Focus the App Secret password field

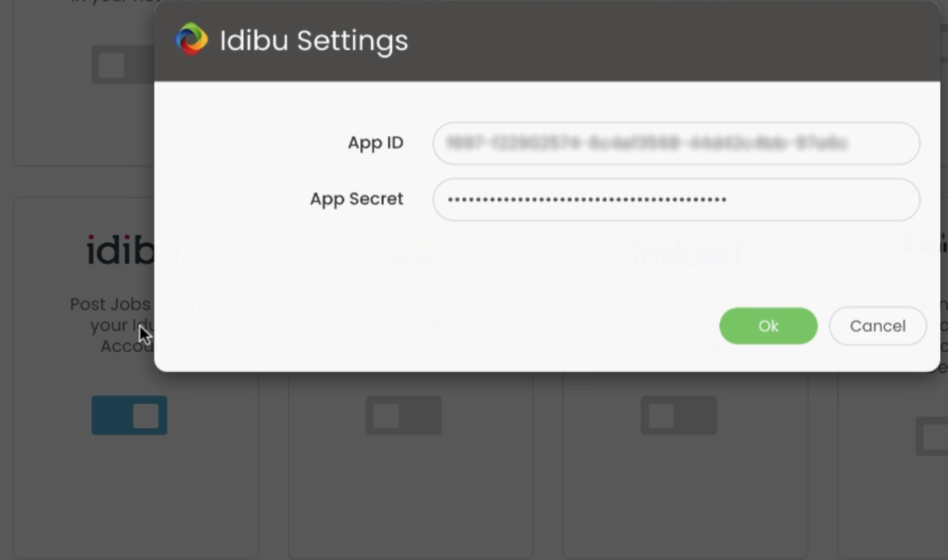point(676,200)
